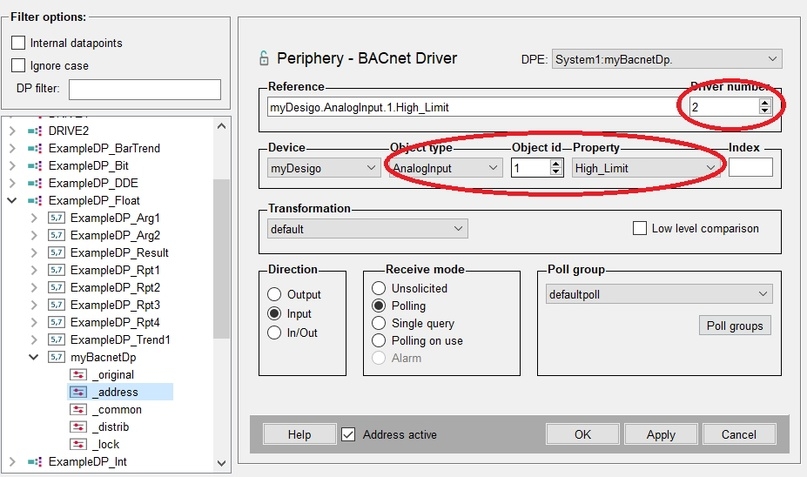The image size is (807, 477).
Task: Click the DP filter text field
Action: click(x=145, y=89)
